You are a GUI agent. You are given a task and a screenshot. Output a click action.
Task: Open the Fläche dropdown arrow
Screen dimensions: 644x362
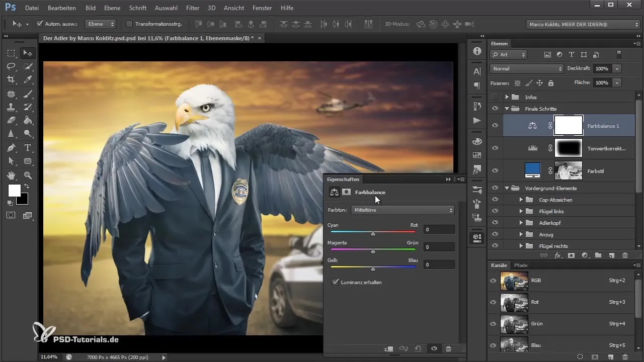[617, 82]
